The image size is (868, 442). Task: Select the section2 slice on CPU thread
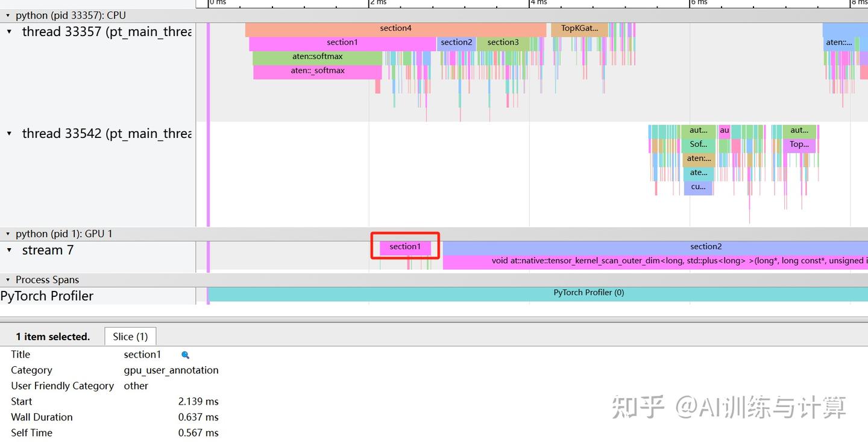tap(456, 42)
